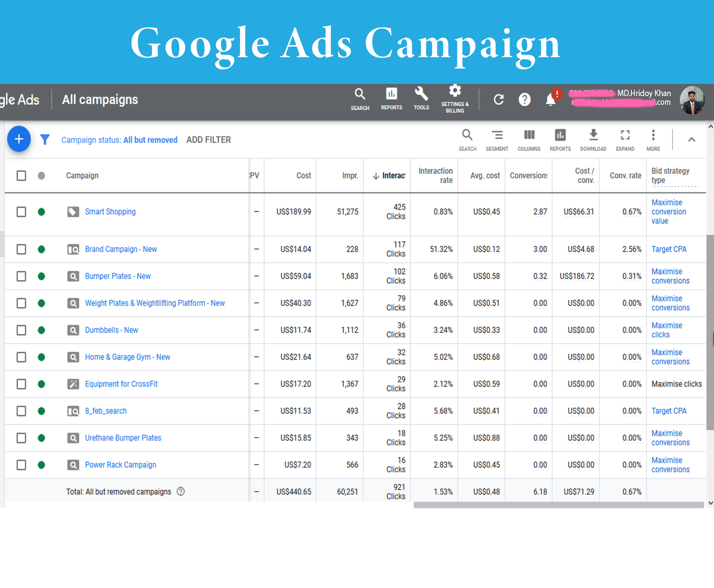Open notifications bell icon

pos(551,100)
